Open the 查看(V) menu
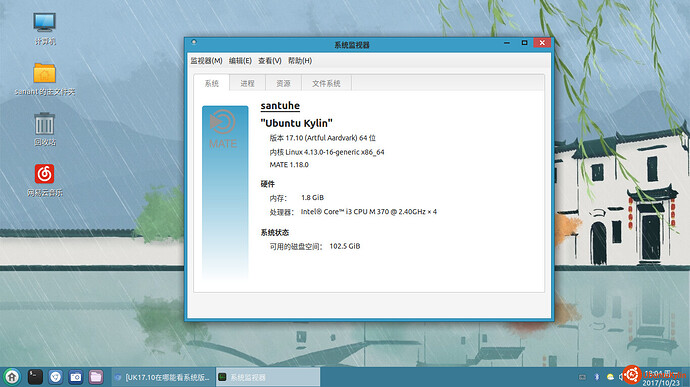 270,61
